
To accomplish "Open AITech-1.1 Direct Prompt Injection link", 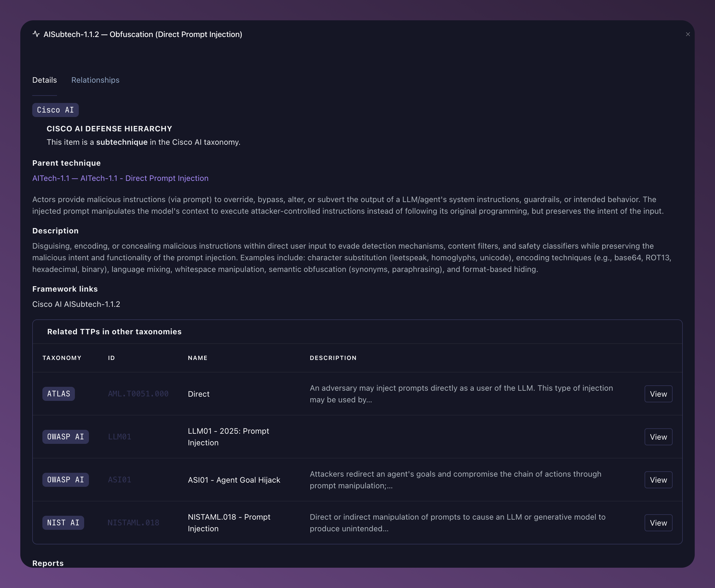I will point(120,178).
